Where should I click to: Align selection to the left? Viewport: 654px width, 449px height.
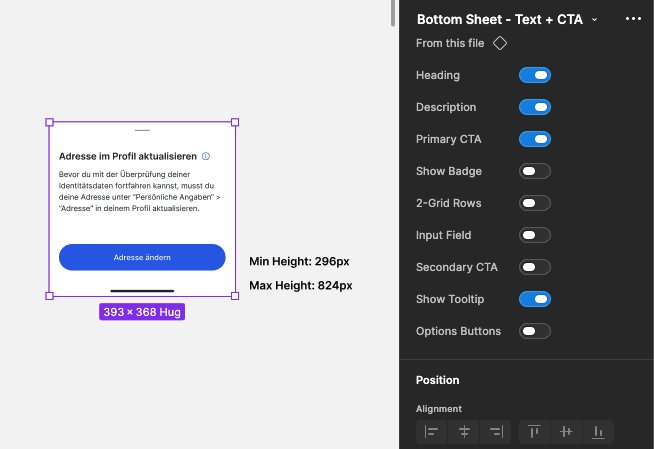tap(431, 431)
